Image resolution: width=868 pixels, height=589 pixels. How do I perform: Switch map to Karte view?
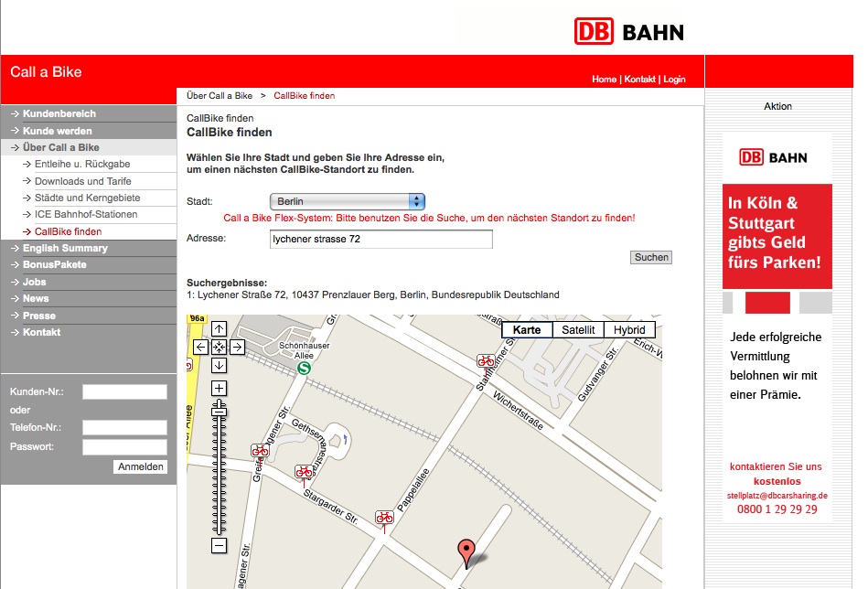coord(527,330)
